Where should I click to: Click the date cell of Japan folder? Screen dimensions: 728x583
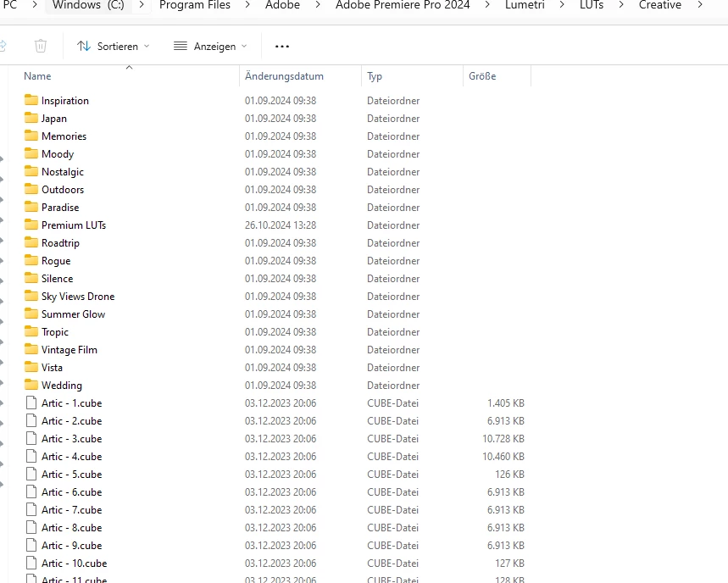[x=281, y=119]
